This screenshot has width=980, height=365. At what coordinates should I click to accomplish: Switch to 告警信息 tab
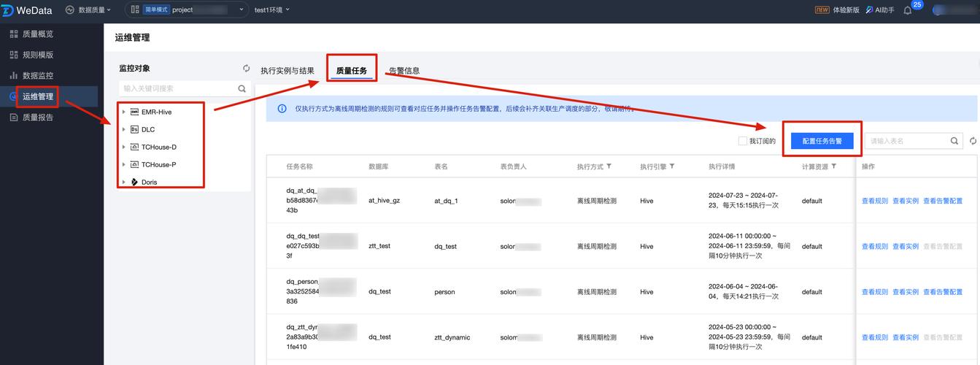tap(404, 71)
